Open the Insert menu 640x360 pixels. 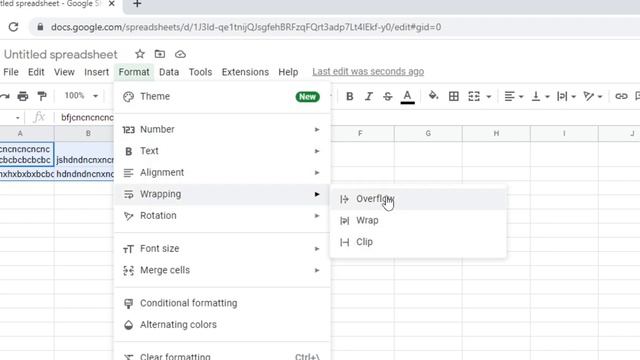click(96, 72)
